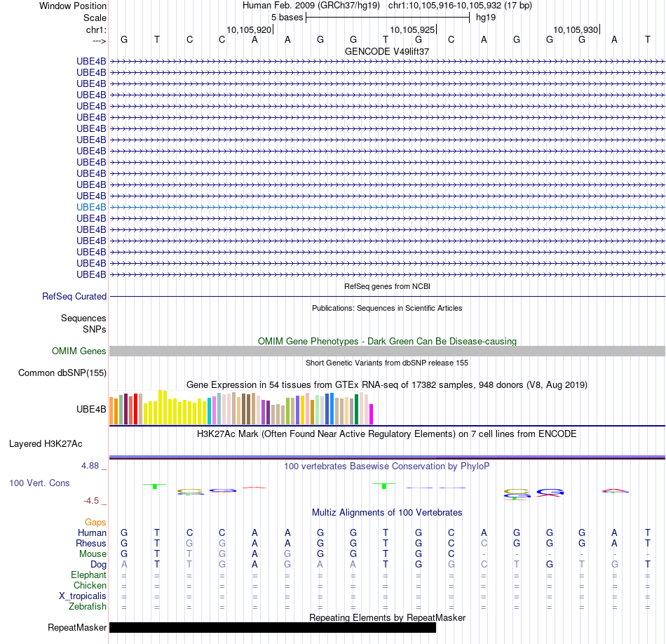Screen dimensions: 666x644
Task: Open the RepeatMasker track label
Action: (x=77, y=627)
